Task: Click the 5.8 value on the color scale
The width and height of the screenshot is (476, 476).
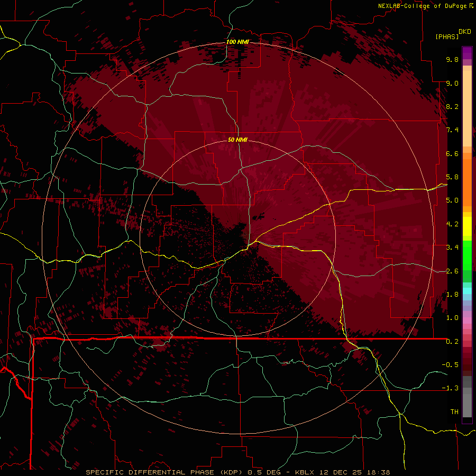Action: (x=452, y=177)
